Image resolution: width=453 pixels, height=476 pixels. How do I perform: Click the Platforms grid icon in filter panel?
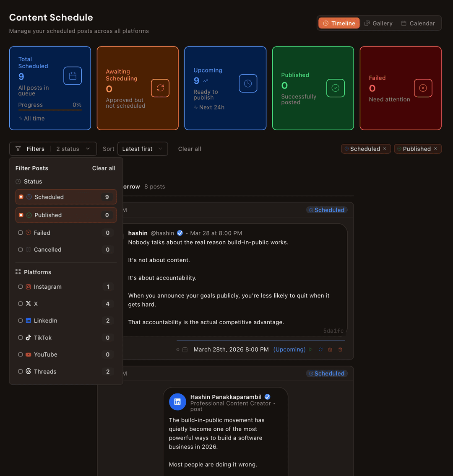coord(18,272)
